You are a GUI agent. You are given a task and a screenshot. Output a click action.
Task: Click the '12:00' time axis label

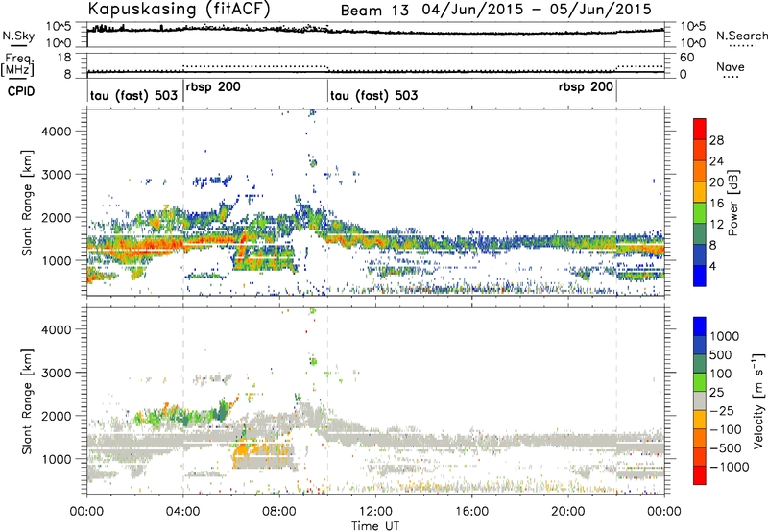click(375, 512)
